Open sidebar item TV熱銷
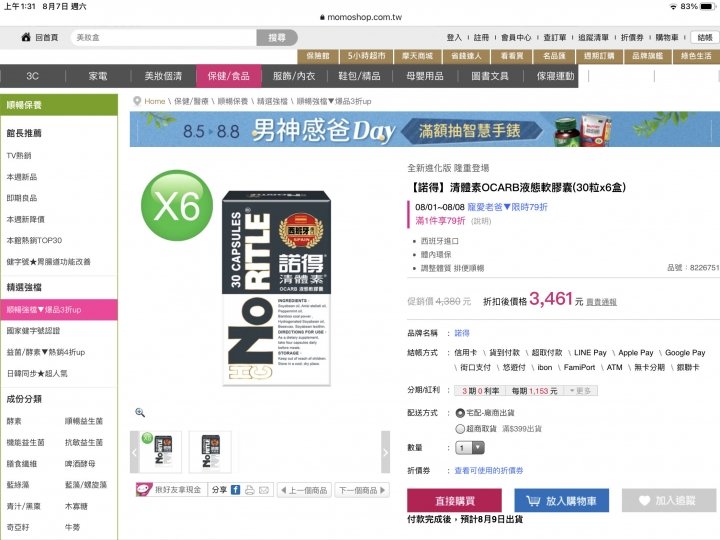 (x=19, y=156)
